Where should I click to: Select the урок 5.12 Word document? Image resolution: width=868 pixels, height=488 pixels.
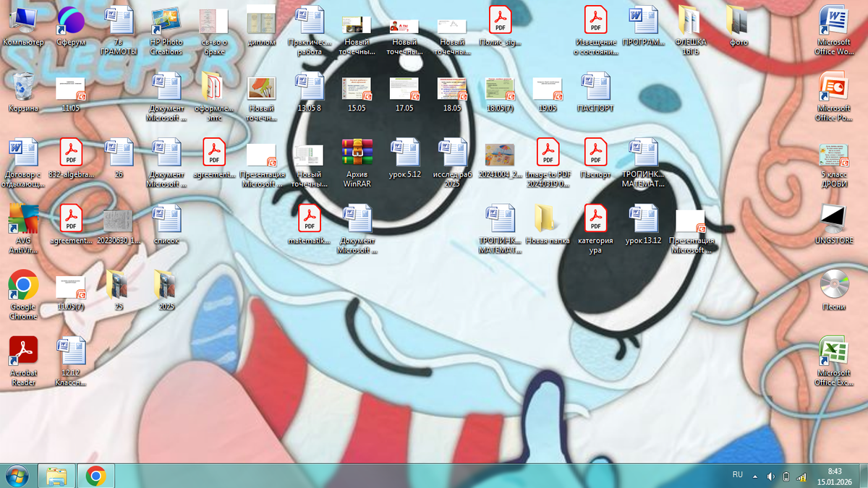tap(404, 158)
